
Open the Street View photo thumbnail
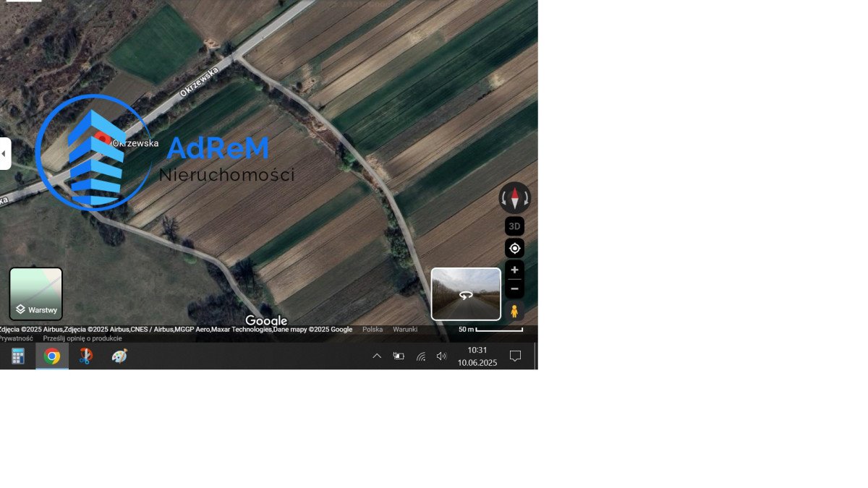point(466,294)
